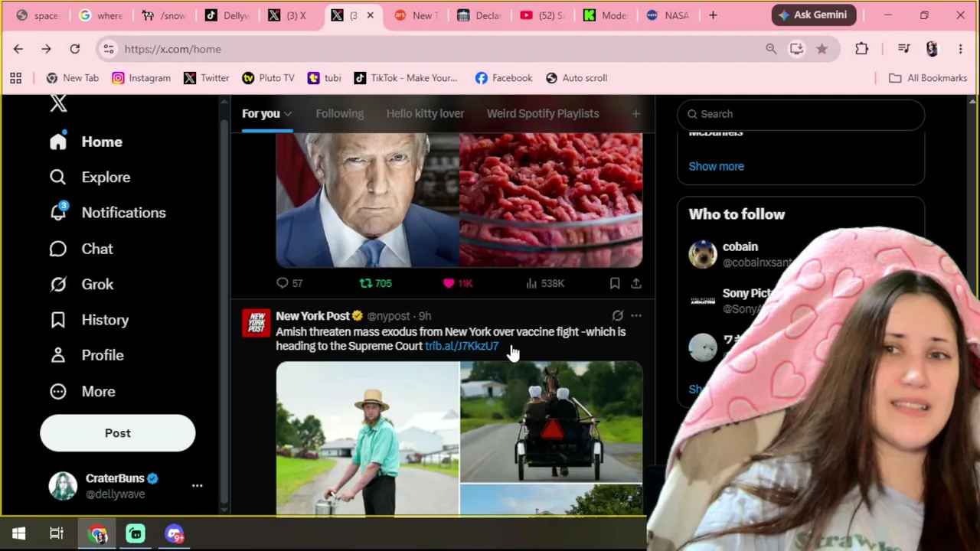Screen dimensions: 980x551
Task: Open the Chrome profile avatar menu
Action: pos(932,49)
